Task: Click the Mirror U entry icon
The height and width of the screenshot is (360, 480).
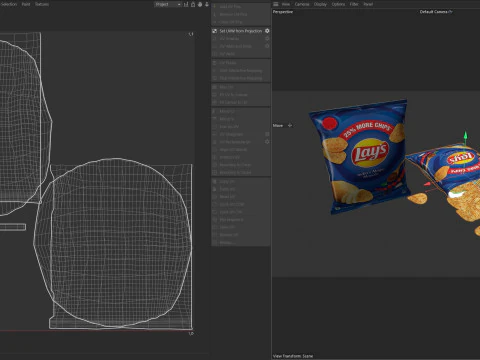Action: [x=215, y=111]
